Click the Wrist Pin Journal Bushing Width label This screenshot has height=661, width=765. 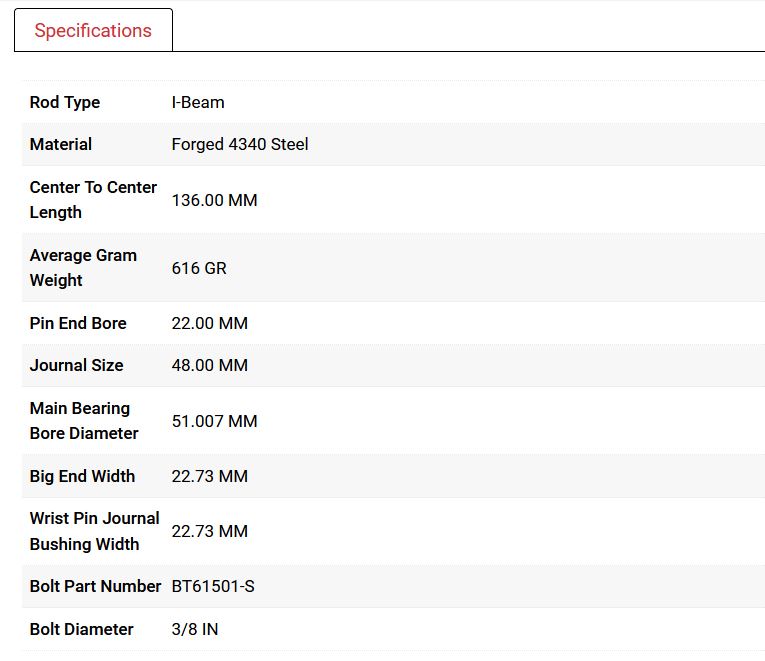click(x=94, y=531)
